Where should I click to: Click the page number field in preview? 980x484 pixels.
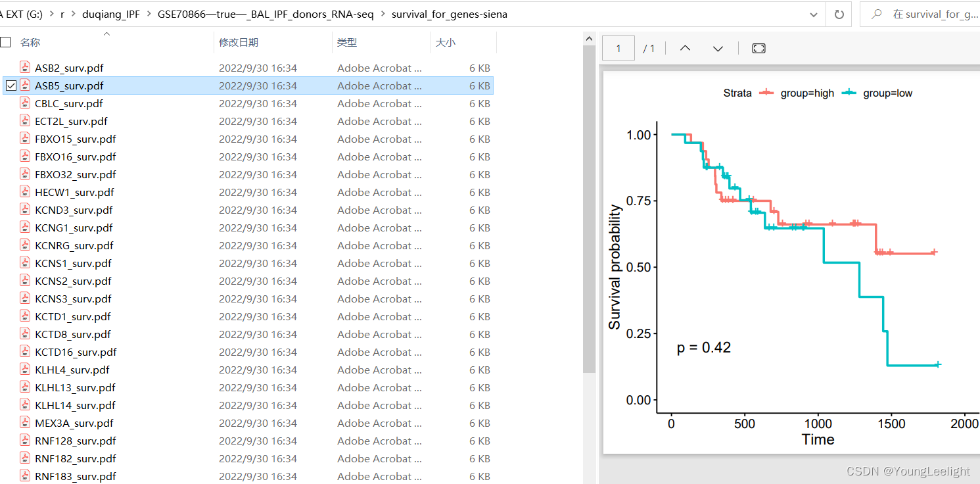618,48
